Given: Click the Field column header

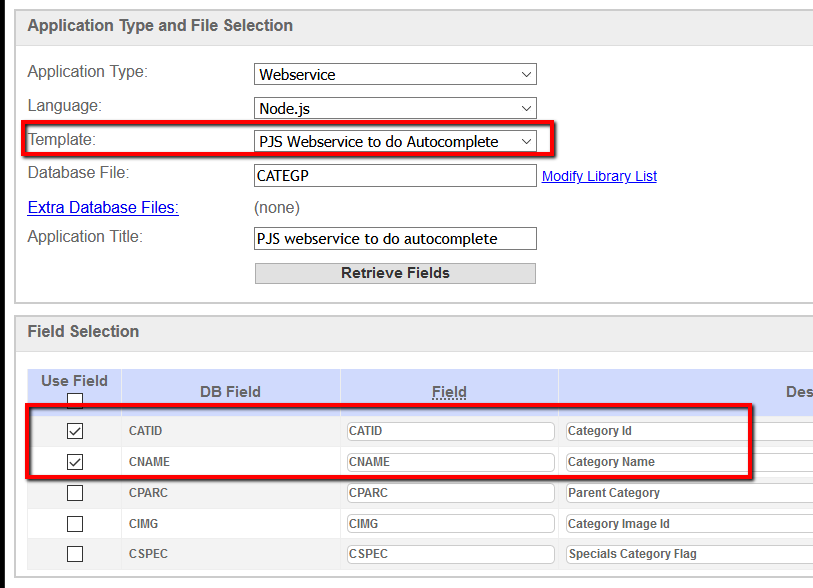Looking at the screenshot, I should pyautogui.click(x=449, y=392).
